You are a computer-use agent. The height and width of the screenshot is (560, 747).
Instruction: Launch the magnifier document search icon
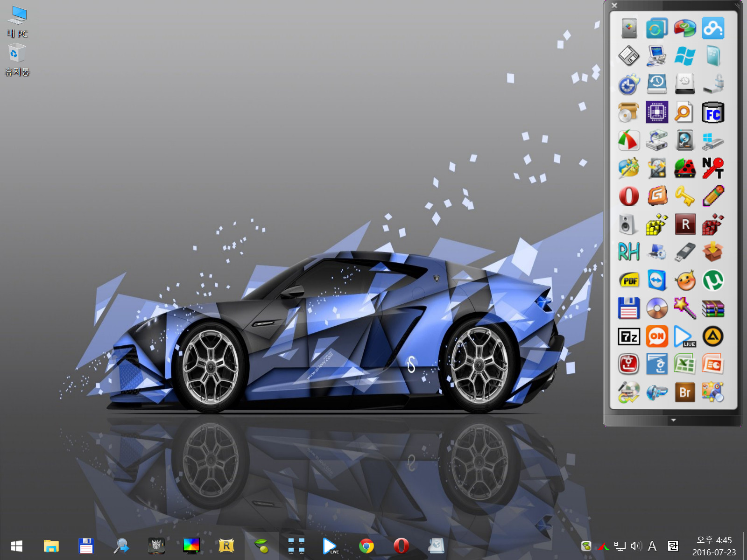click(x=685, y=112)
